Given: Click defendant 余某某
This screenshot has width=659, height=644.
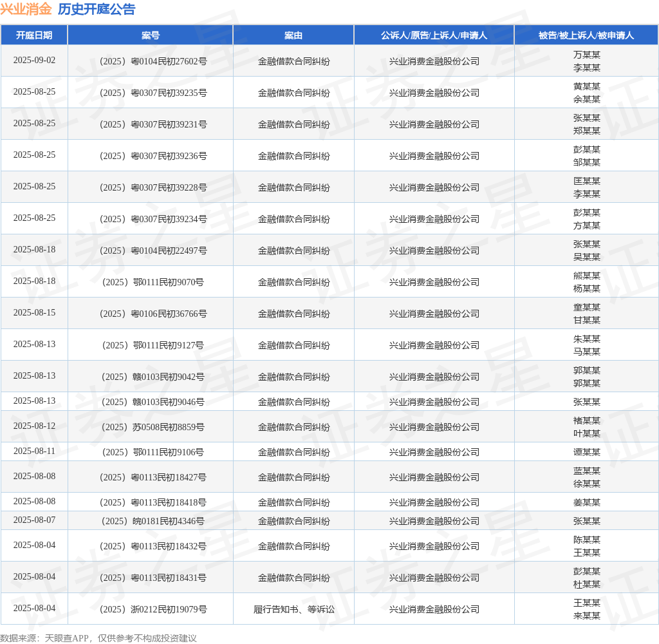Looking at the screenshot, I should tap(587, 99).
